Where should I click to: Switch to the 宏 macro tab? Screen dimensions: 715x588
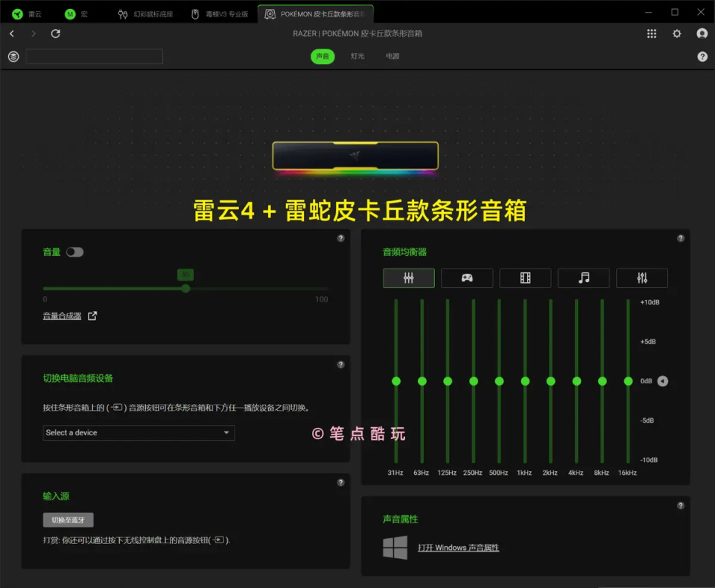click(76, 14)
